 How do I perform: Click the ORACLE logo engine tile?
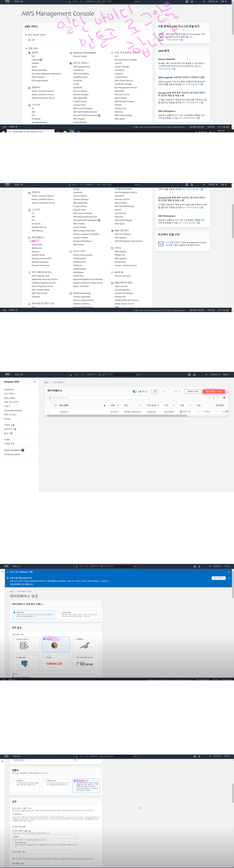(54, 663)
